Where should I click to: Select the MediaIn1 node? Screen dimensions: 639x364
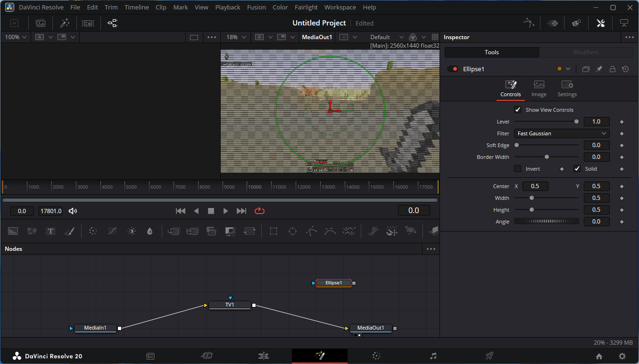(x=95, y=328)
